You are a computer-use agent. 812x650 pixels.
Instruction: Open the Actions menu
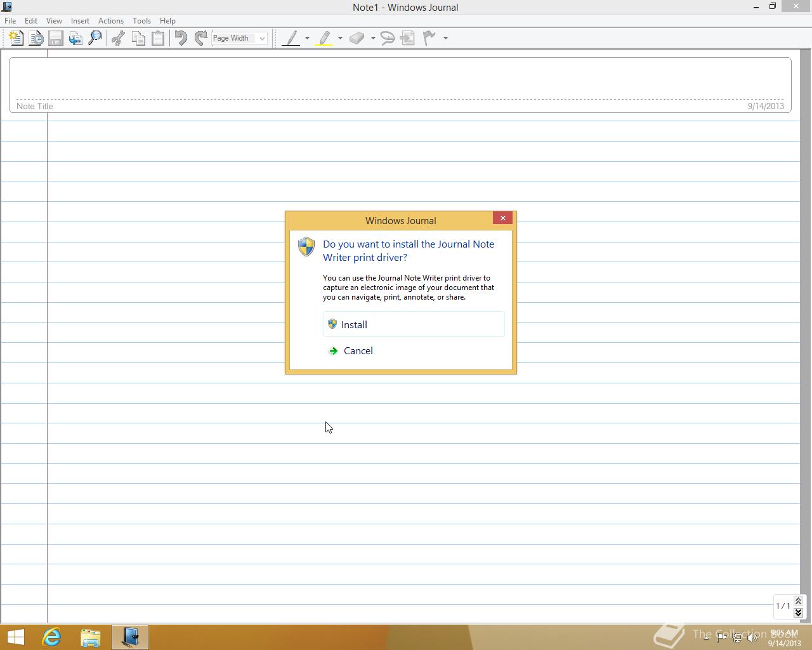point(111,21)
